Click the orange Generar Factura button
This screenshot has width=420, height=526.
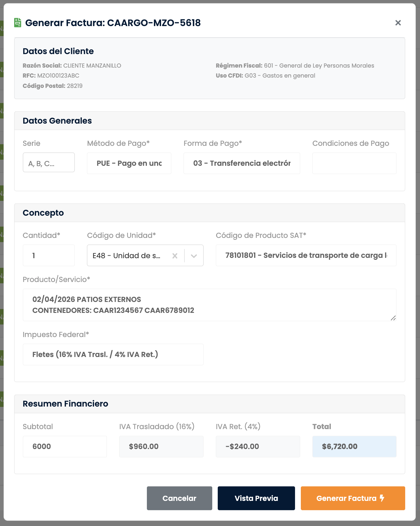pyautogui.click(x=353, y=498)
